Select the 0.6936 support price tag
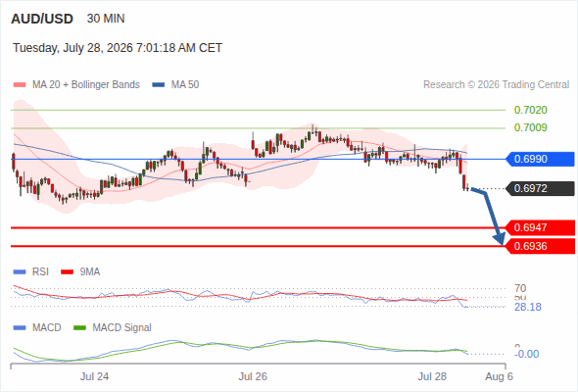578x392 pixels. pyautogui.click(x=540, y=246)
